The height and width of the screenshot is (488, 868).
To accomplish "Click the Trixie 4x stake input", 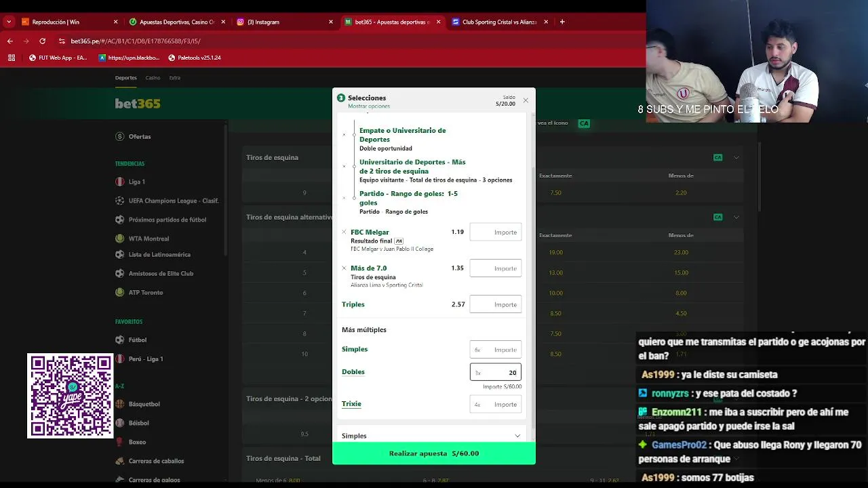I will (496, 404).
